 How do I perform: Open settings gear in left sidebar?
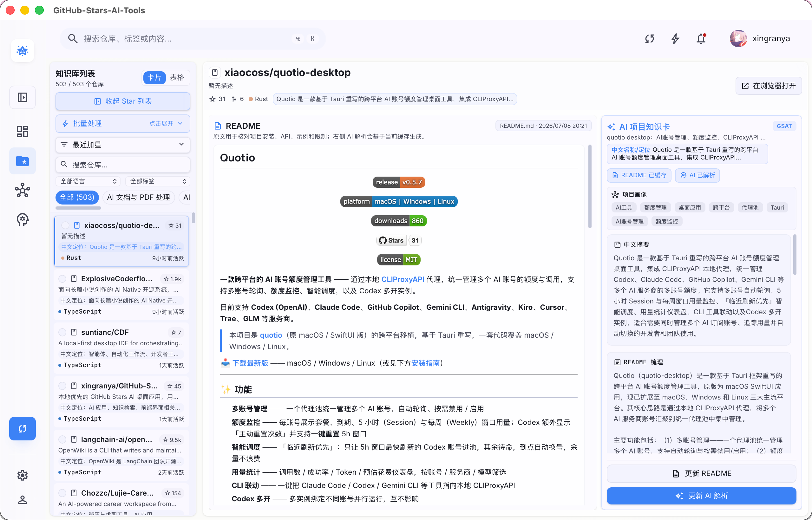pos(22,475)
